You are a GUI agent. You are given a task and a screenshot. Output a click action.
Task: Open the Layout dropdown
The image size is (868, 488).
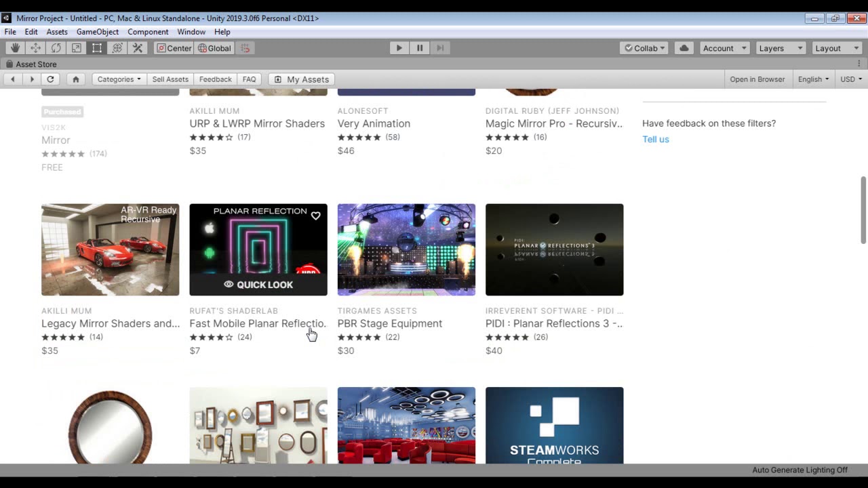836,48
